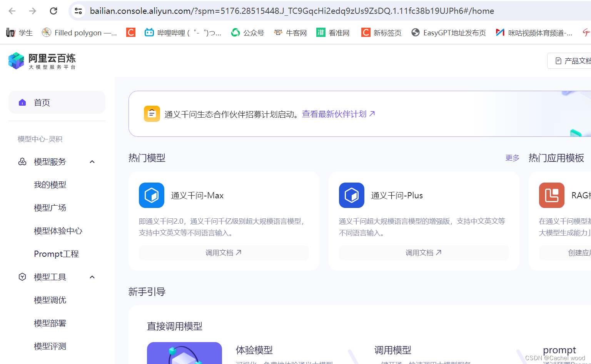Open the 查看最新伙伴计划 link
The height and width of the screenshot is (364, 591).
[x=334, y=114]
